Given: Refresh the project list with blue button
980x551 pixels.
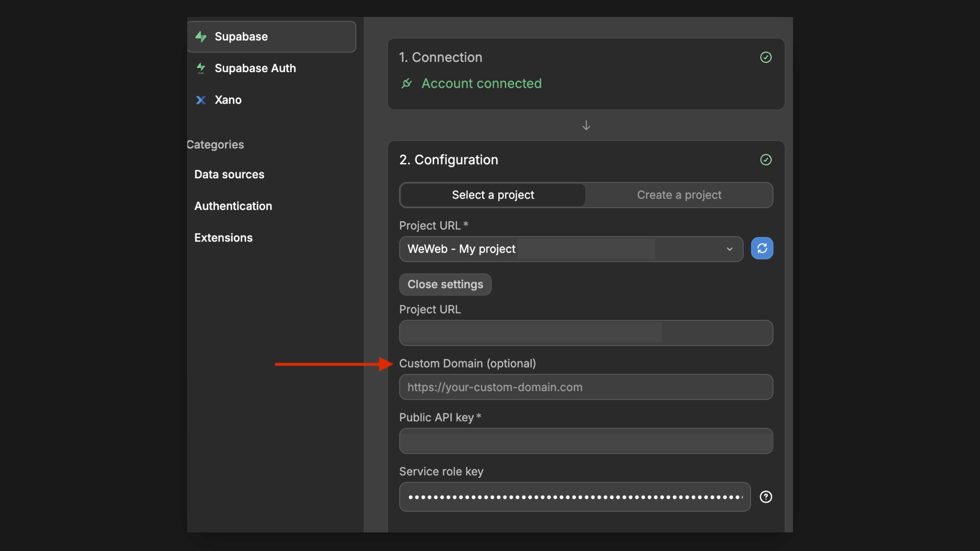Looking at the screenshot, I should tap(762, 248).
